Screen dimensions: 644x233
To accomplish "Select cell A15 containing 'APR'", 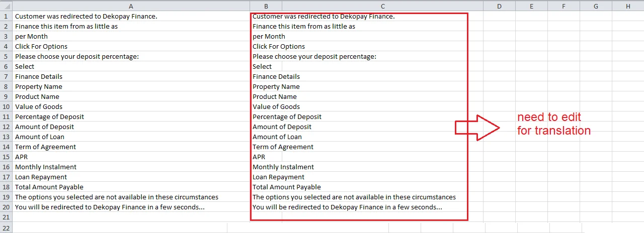I will click(21, 157).
